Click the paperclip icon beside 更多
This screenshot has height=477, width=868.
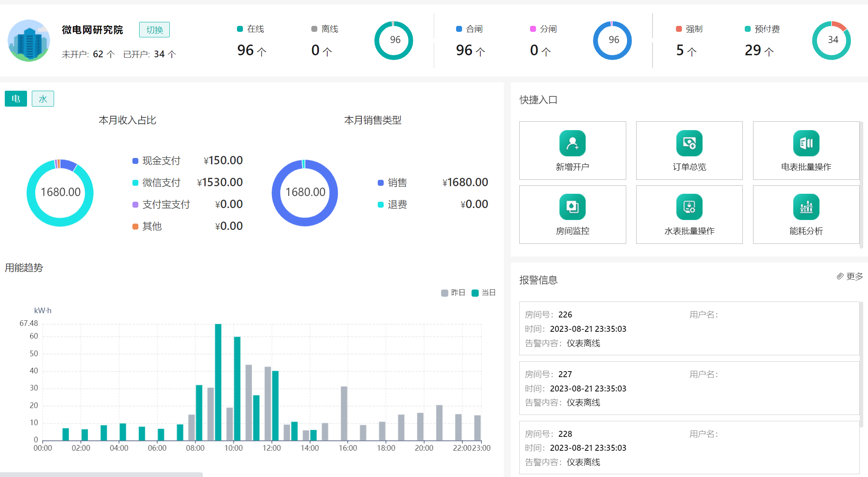click(840, 276)
